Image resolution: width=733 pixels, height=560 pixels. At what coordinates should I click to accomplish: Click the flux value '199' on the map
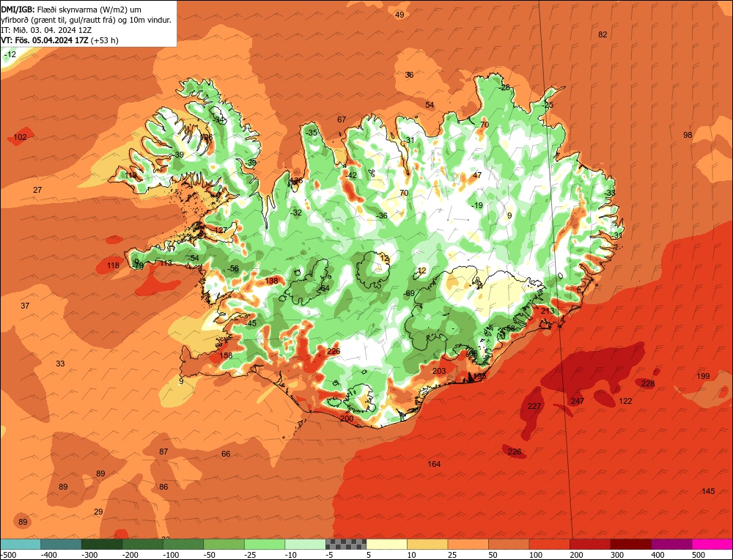(703, 376)
